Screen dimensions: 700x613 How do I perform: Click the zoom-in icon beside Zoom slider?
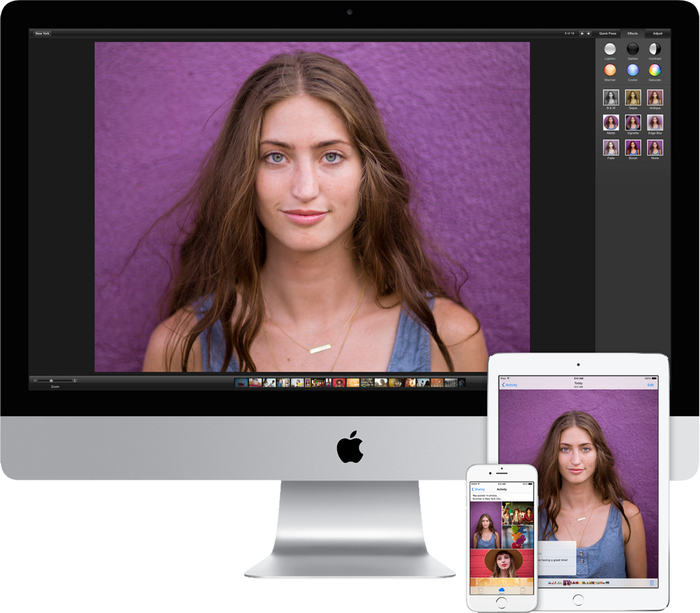pos(74,380)
